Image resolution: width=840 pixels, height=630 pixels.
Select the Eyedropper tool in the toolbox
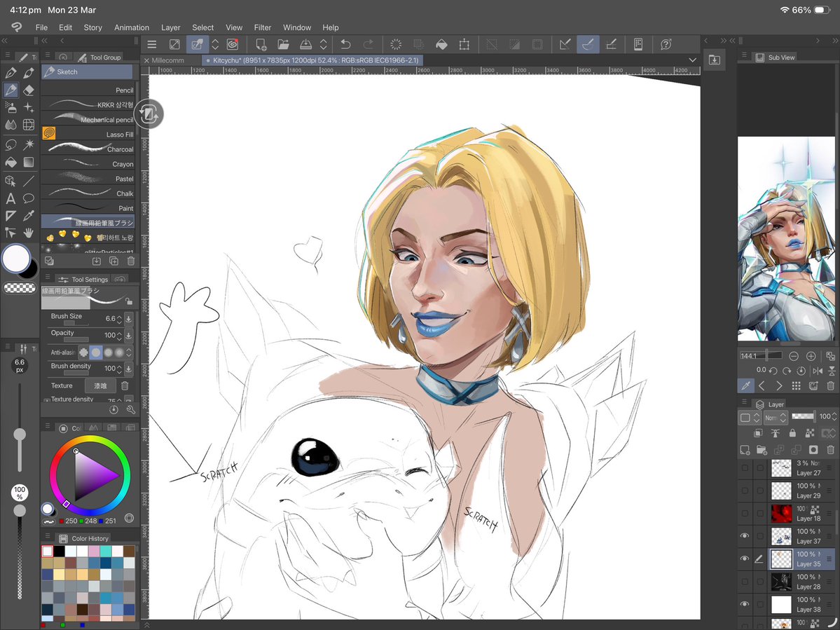(29, 215)
